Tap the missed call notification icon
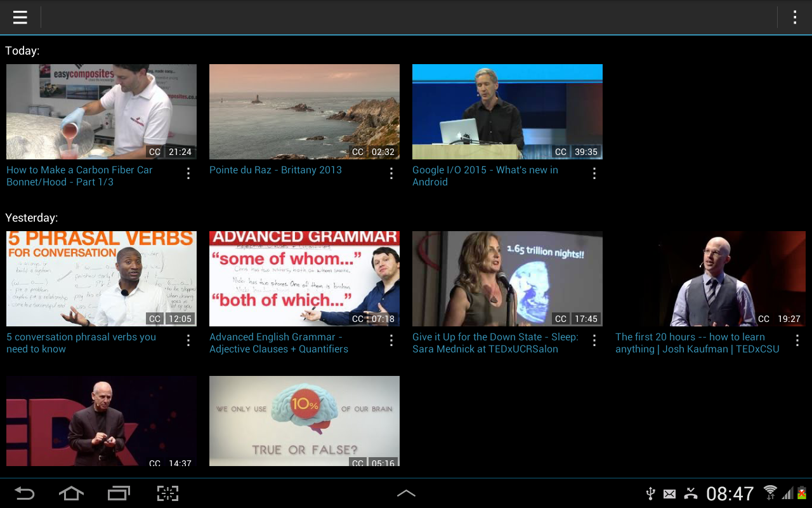812x508 pixels. coord(691,493)
